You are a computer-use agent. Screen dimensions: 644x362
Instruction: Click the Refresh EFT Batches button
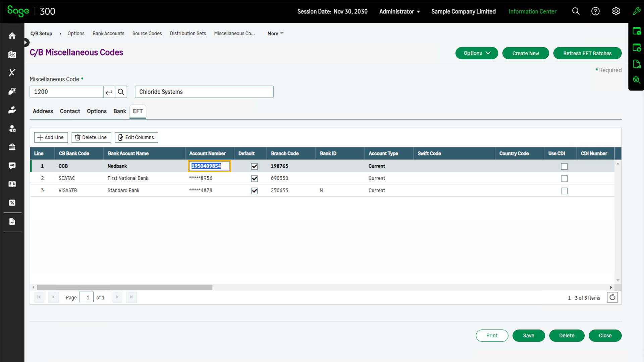point(587,53)
